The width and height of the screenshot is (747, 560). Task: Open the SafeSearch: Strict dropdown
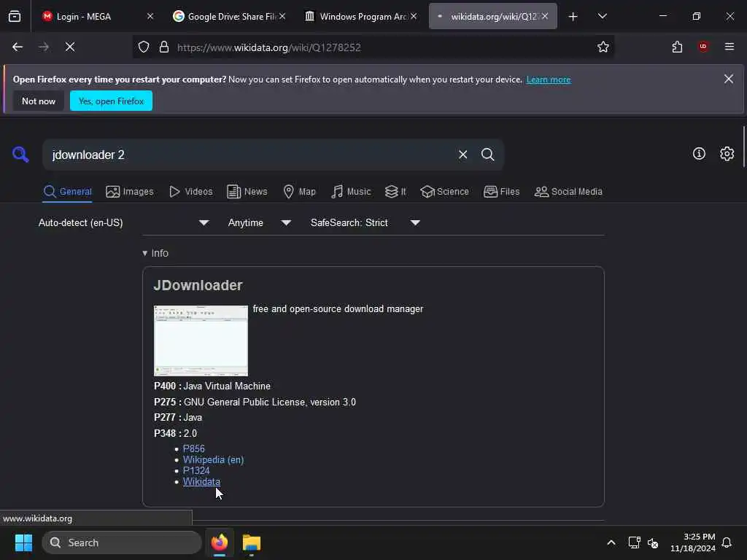(365, 223)
